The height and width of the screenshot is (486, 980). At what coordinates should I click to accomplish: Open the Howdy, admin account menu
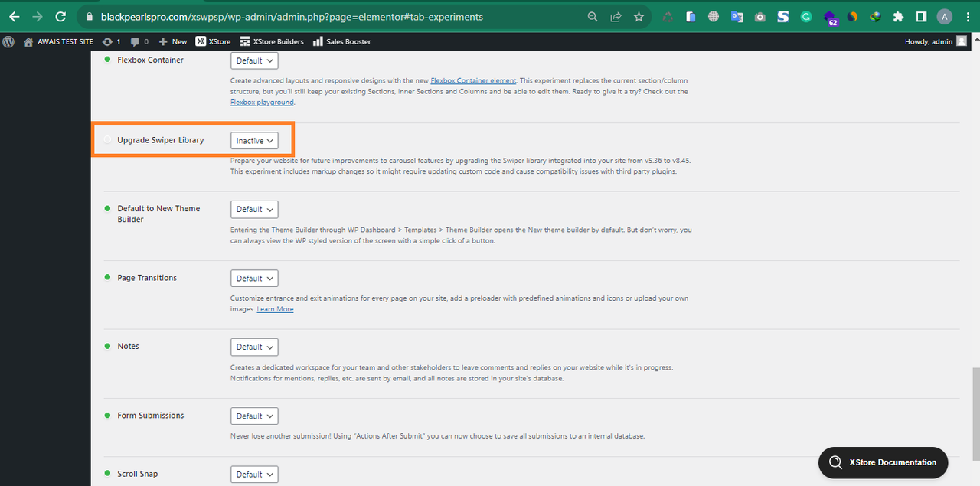pyautogui.click(x=936, y=41)
